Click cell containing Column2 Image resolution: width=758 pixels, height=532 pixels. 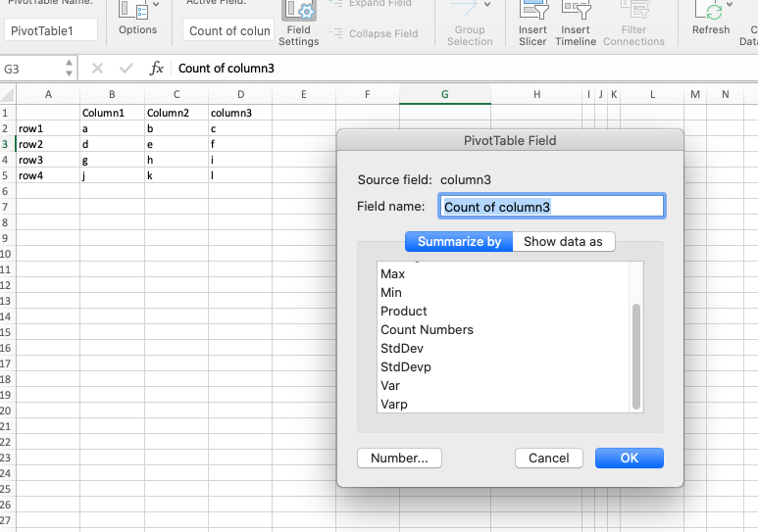point(177,113)
